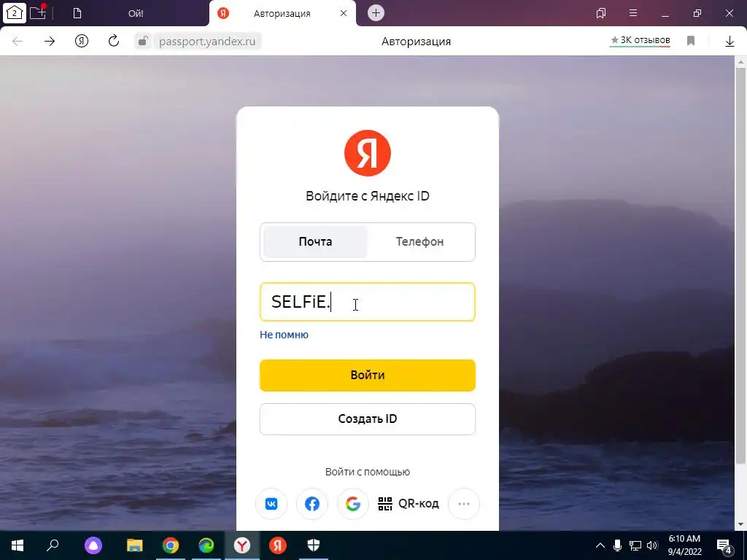The height and width of the screenshot is (560, 747).
Task: Sign in using QR-код
Action: click(x=409, y=504)
